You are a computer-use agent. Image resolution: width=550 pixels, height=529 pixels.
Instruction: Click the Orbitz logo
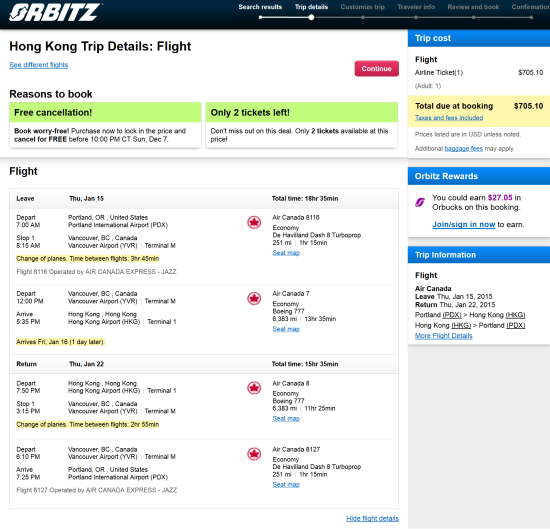[55, 12]
